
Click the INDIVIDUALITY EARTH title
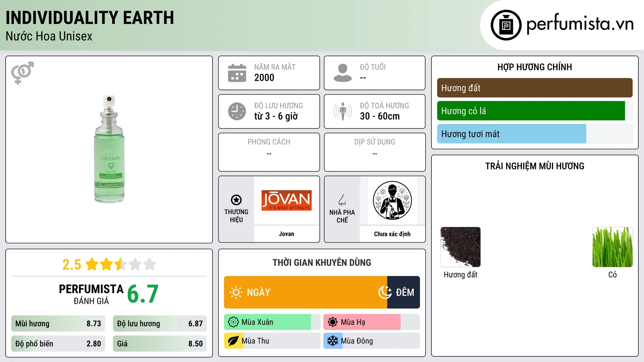[90, 18]
